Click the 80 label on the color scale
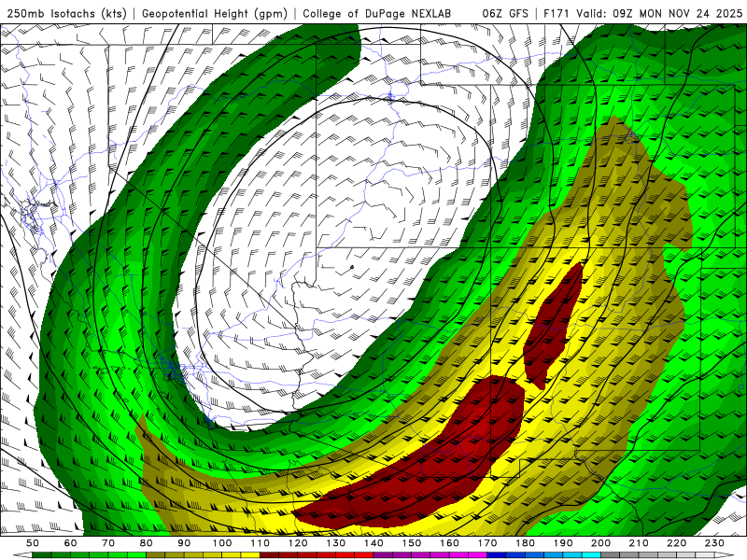This screenshot has width=747, height=560. pos(147,543)
